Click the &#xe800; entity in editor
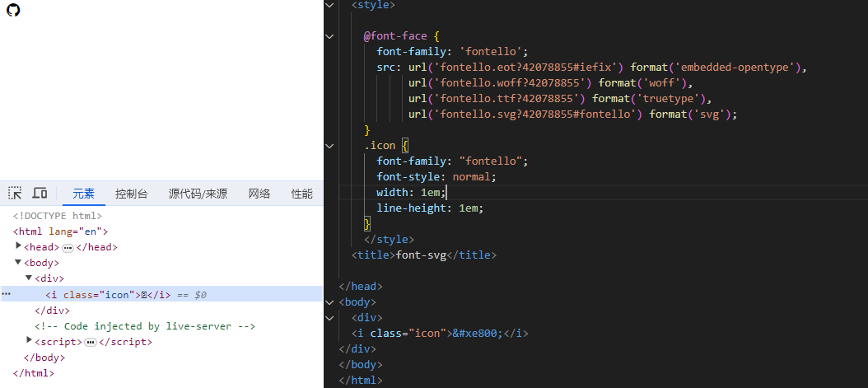 (x=477, y=333)
